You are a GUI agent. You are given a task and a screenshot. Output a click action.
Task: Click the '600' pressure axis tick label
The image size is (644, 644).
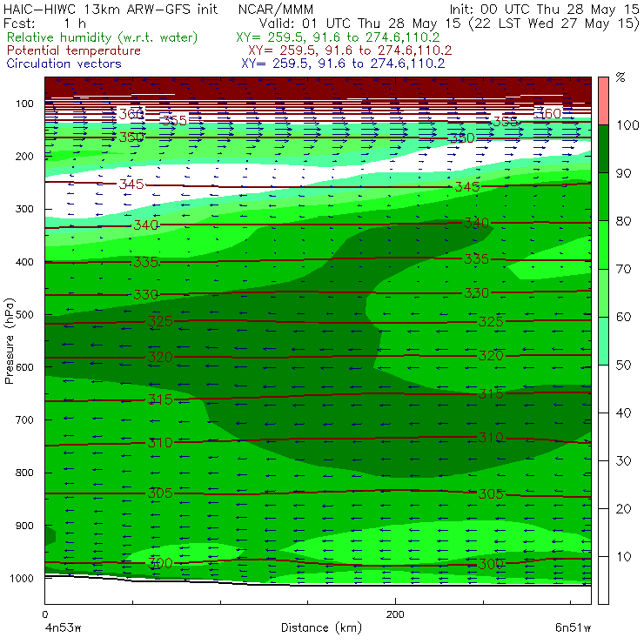click(24, 366)
